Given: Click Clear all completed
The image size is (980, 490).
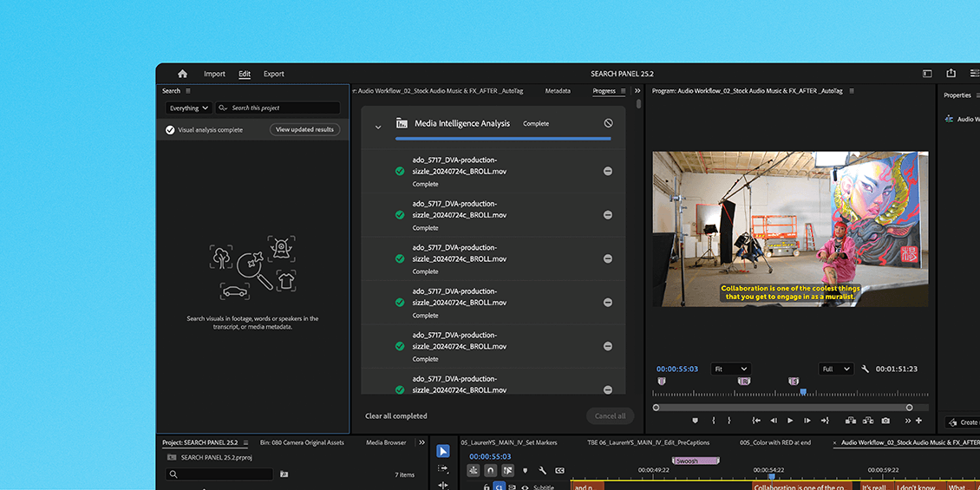Looking at the screenshot, I should click(x=396, y=415).
